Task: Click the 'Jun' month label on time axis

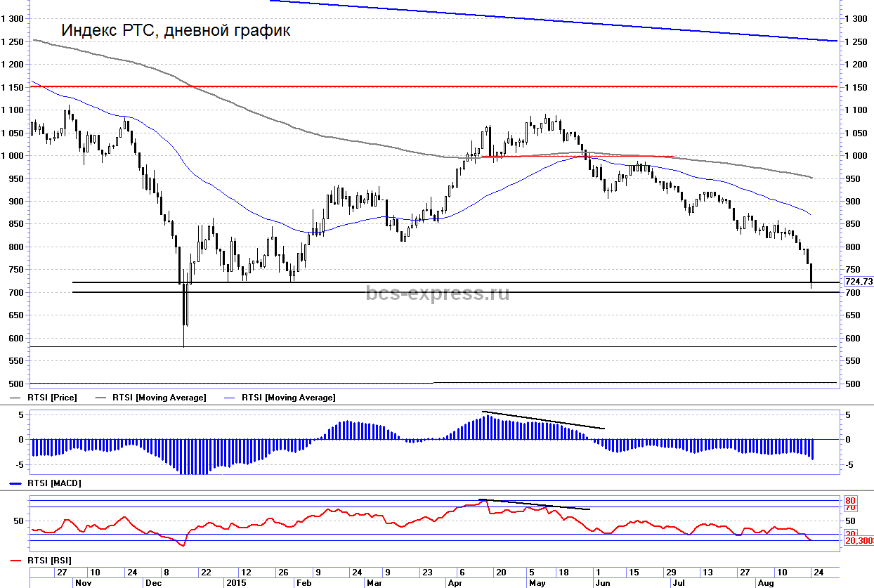Action: [x=601, y=583]
